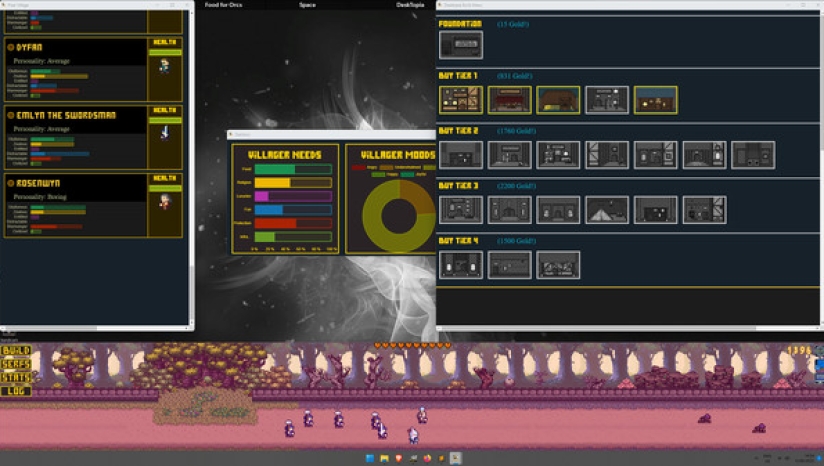This screenshot has height=466, width=824.
Task: Choose the first Buy Tier 2 building
Action: pos(460,154)
